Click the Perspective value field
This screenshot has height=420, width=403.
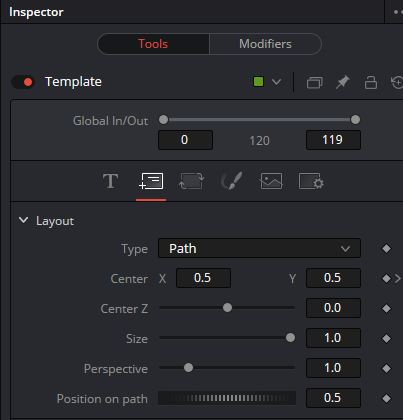tap(333, 368)
